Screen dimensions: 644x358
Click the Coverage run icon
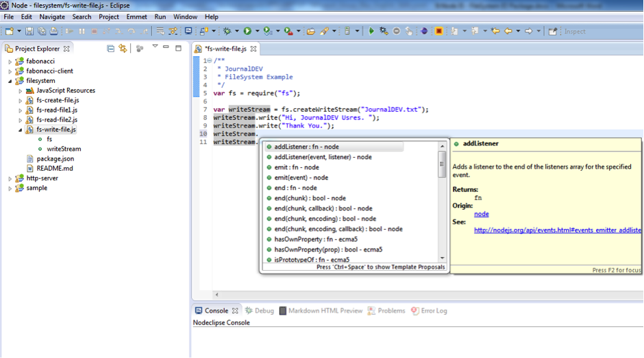tap(268, 32)
